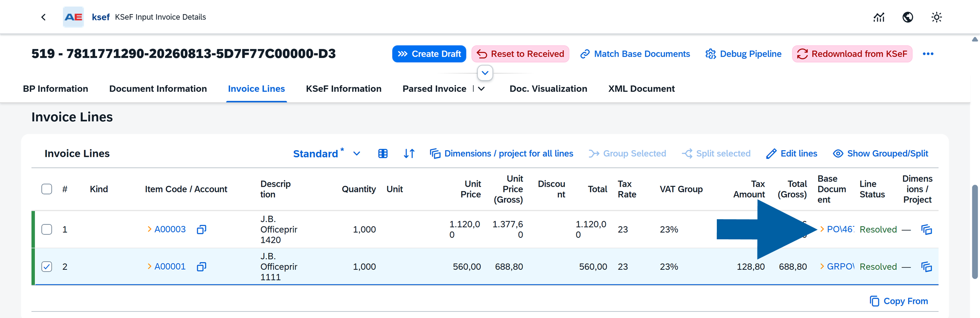Click Create Draft button
The image size is (980, 318).
coord(429,54)
